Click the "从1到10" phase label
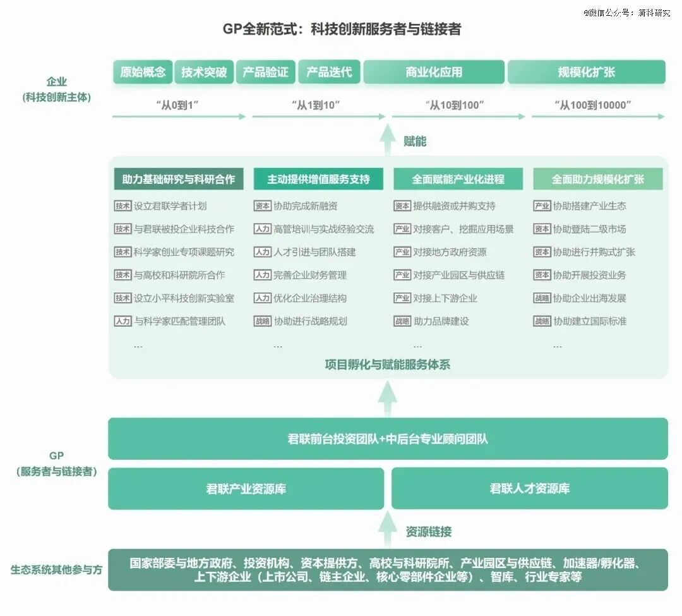682x616 pixels. click(316, 105)
